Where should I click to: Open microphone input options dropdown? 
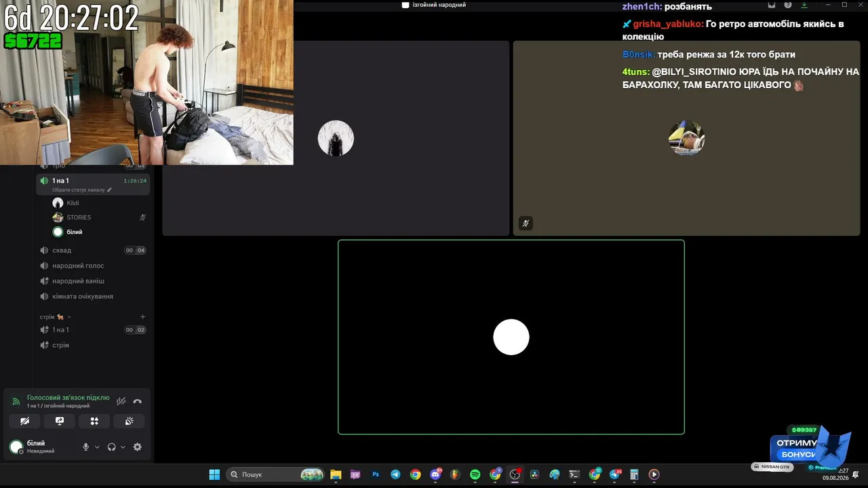point(97,447)
